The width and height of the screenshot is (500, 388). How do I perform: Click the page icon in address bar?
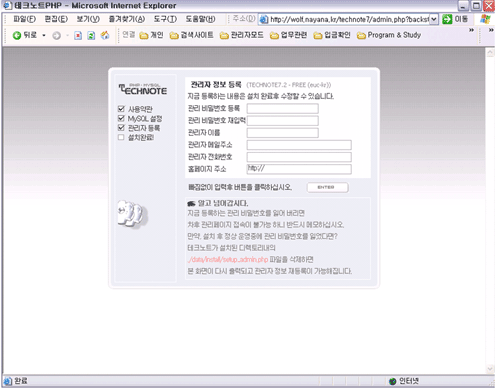coord(264,19)
